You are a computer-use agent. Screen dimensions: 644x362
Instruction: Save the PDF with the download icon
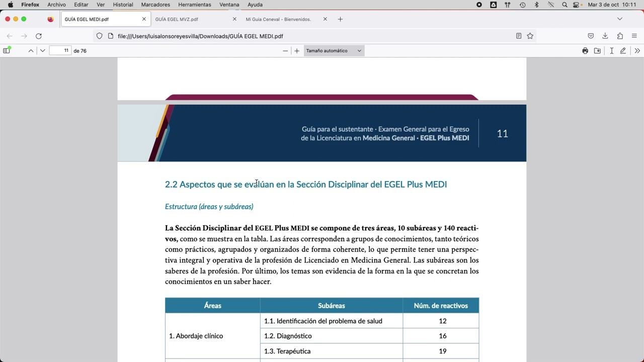pos(597,51)
